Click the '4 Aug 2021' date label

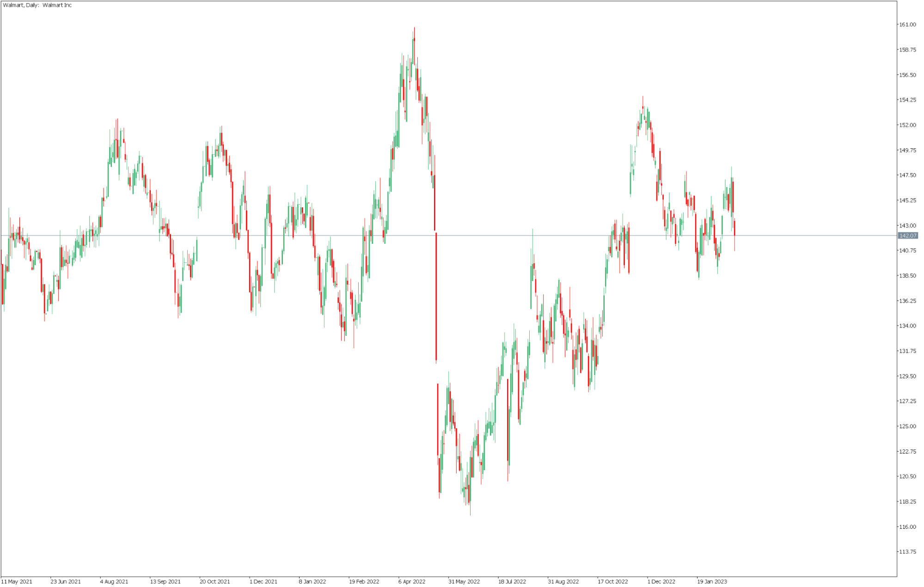(114, 581)
